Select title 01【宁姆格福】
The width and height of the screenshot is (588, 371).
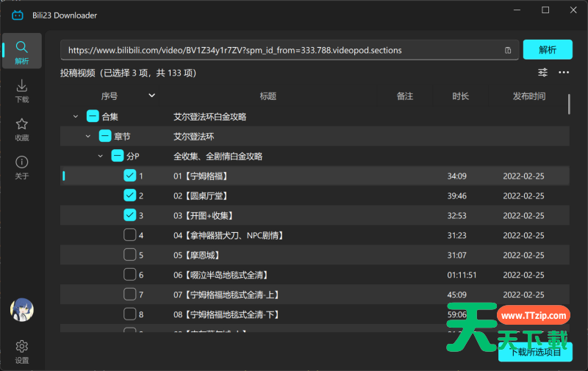click(x=201, y=176)
